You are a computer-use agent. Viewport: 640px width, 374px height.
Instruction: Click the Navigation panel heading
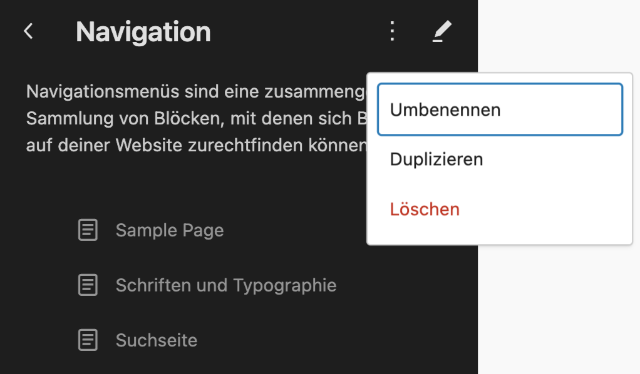[143, 31]
